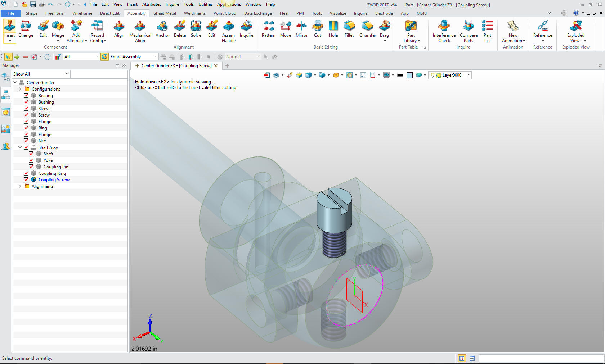Expand the Configurations folder
The width and height of the screenshot is (605, 364).
20,89
